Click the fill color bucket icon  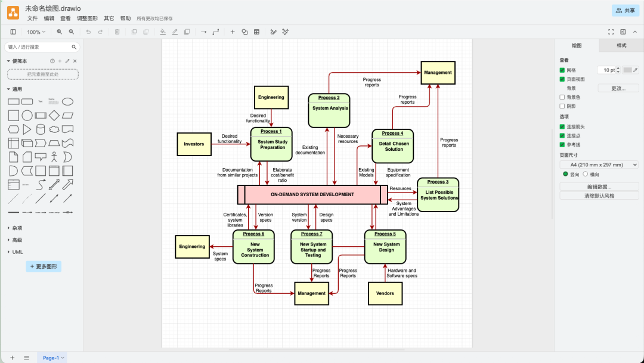coord(163,32)
